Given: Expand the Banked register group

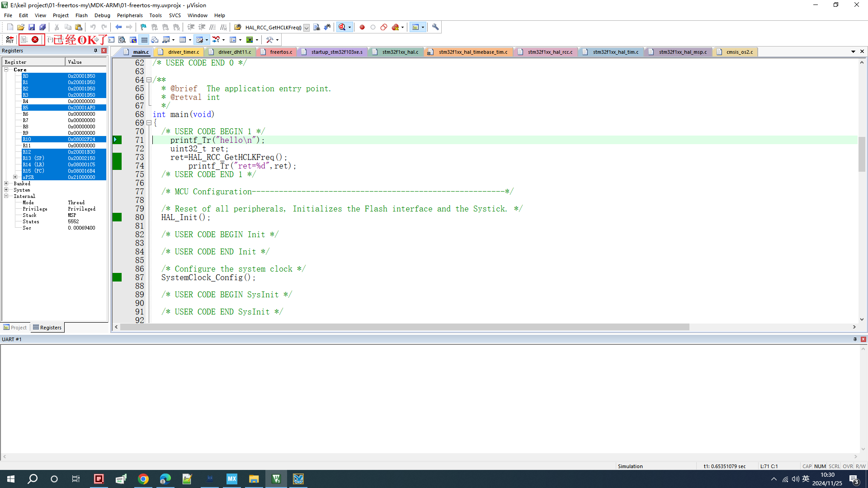Looking at the screenshot, I should [x=6, y=183].
